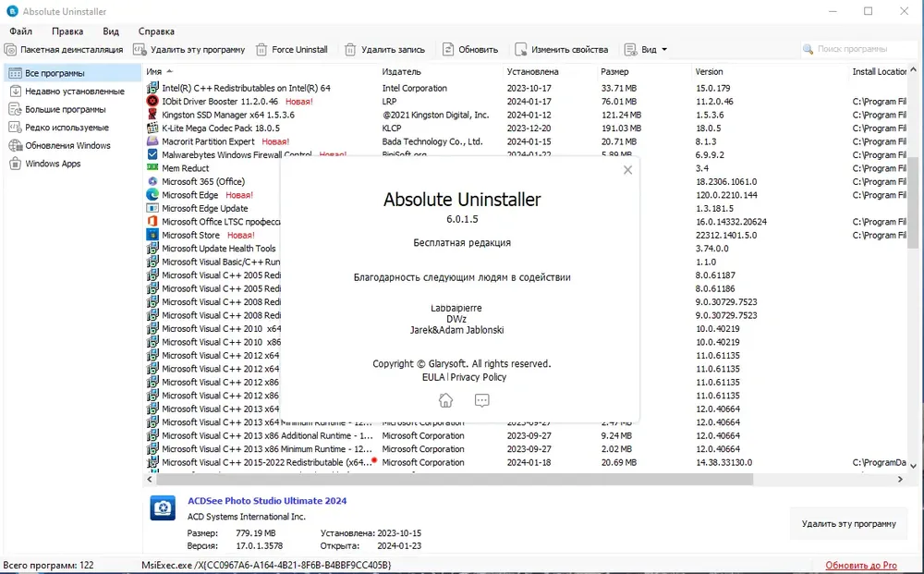
Task: Select Microsoft Visual C++ 2013 x86 Additional Runtime row
Action: [526, 436]
